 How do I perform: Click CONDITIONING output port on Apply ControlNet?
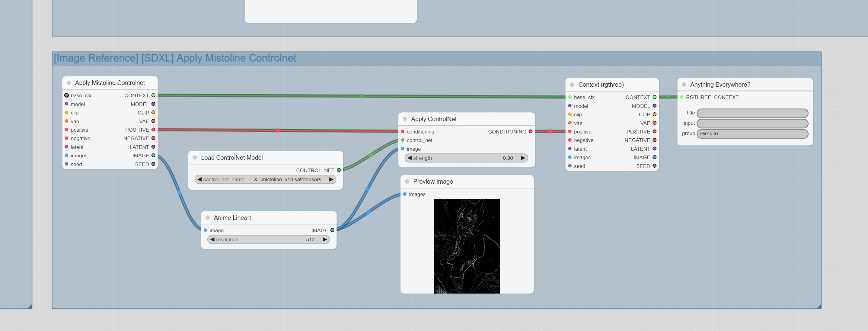pyautogui.click(x=530, y=131)
